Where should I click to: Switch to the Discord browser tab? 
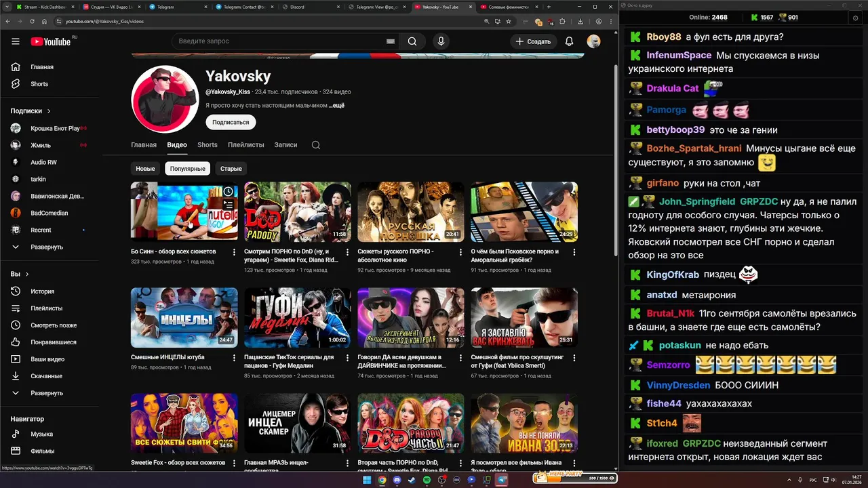pos(309,7)
